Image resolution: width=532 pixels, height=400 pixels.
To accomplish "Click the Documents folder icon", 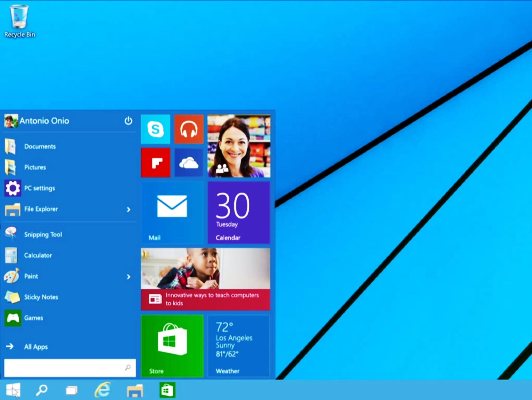I will point(11,147).
